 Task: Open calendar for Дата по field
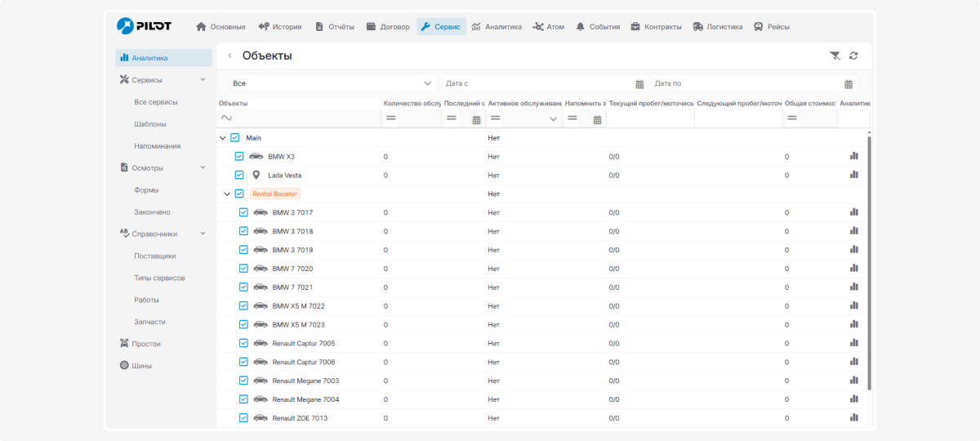[849, 83]
